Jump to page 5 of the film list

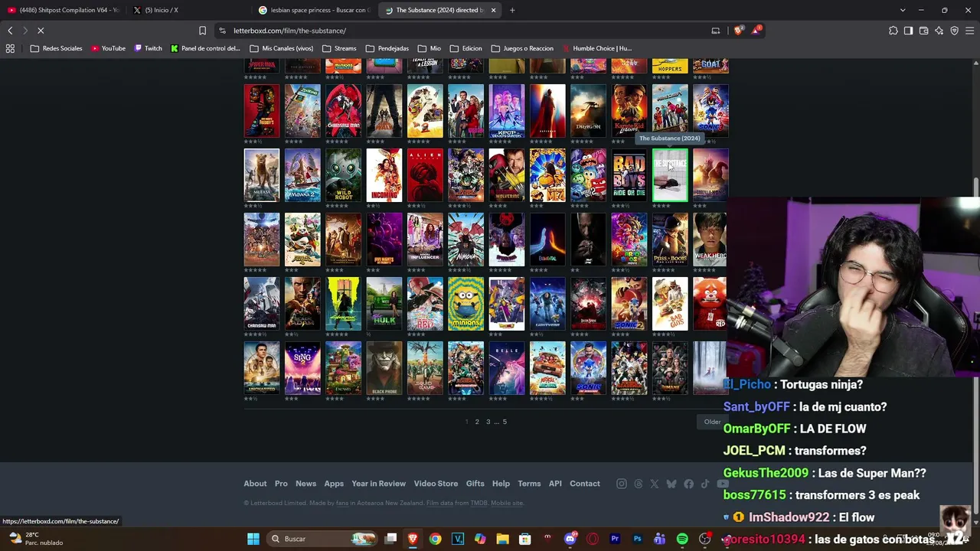tap(505, 422)
